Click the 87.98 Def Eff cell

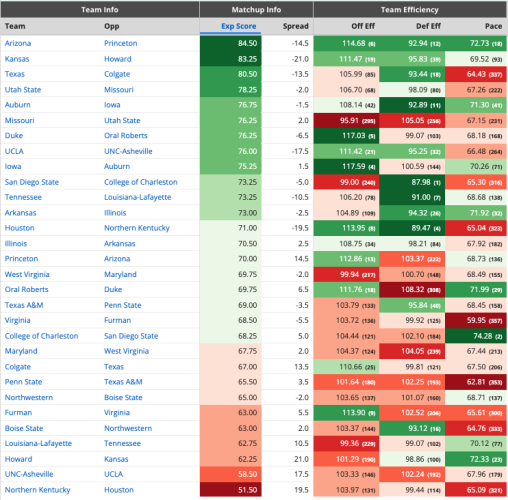point(412,182)
